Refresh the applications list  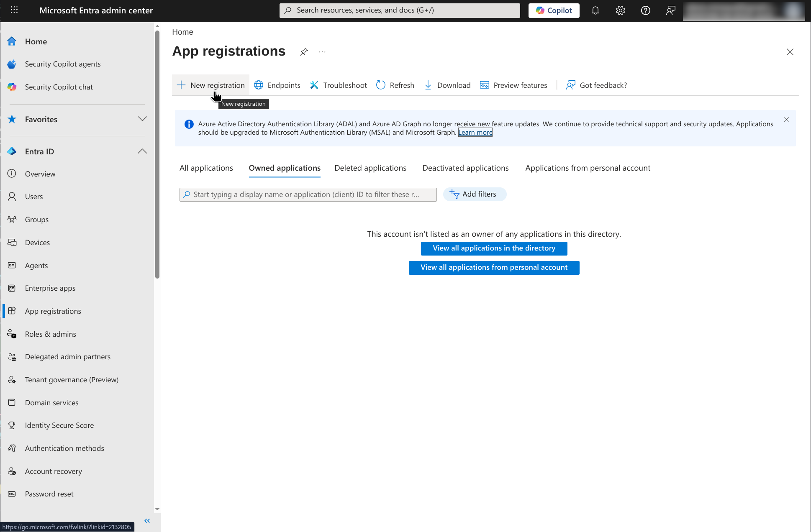[395, 85]
